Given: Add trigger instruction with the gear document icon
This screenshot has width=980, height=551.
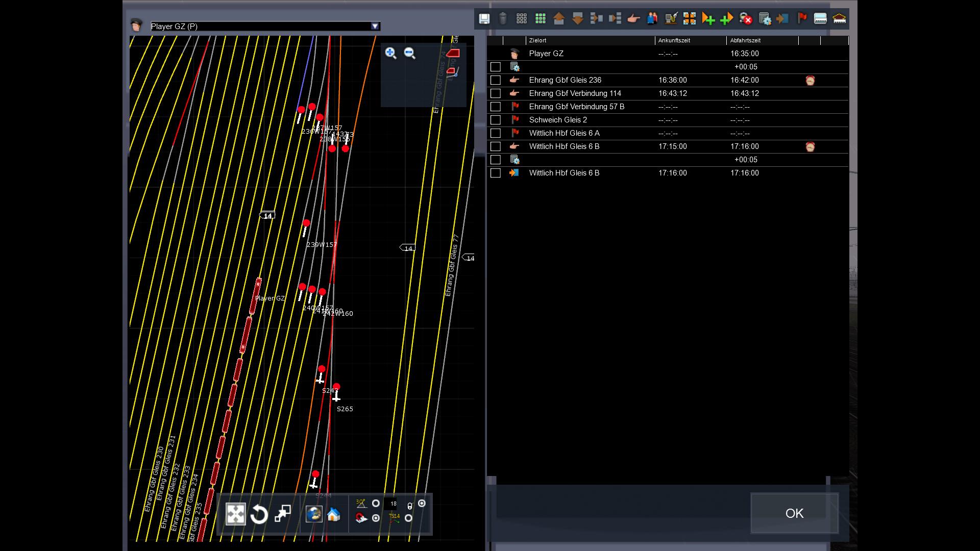Looking at the screenshot, I should coord(765,19).
